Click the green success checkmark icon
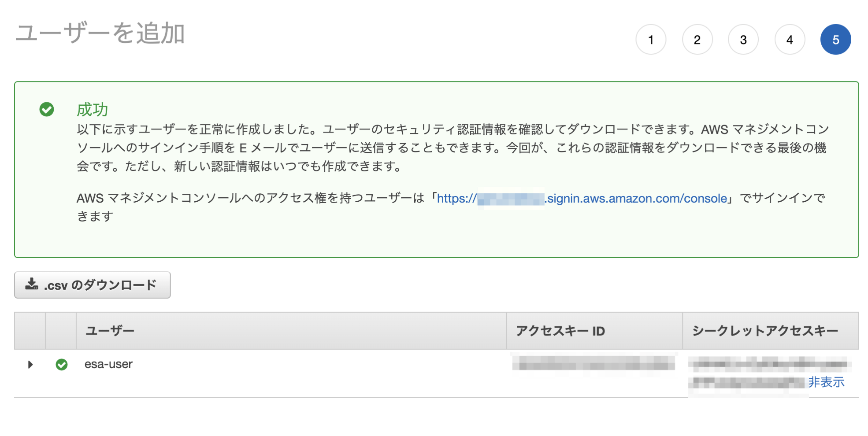This screenshot has width=868, height=436. (47, 109)
